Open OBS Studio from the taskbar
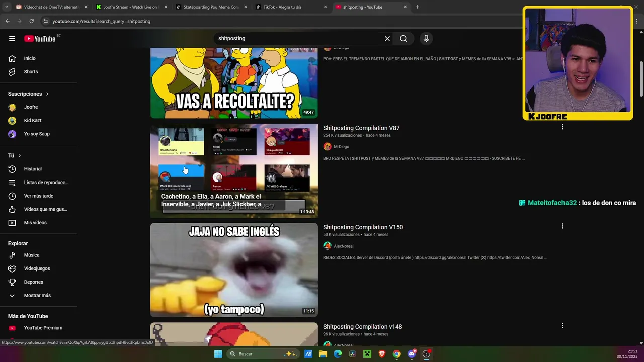Image resolution: width=644 pixels, height=362 pixels. (x=426, y=354)
